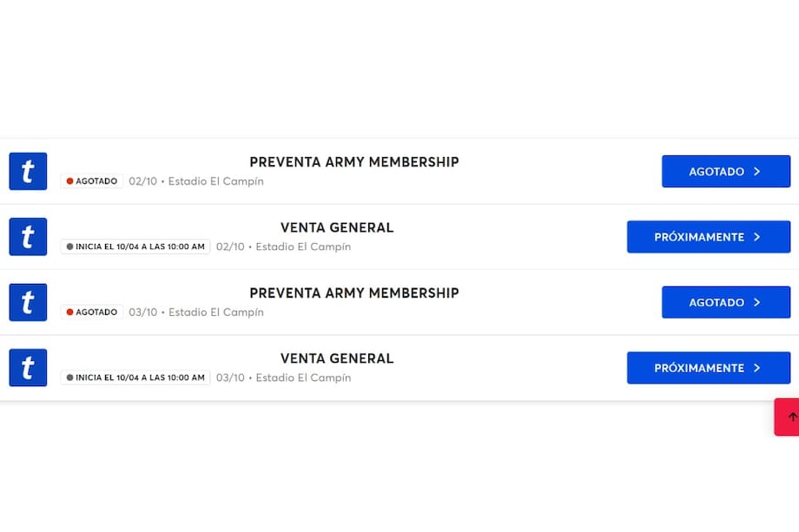The height and width of the screenshot is (532, 799).
Task: Click the AGOTADO button for the 03/10 preventa
Action: pyautogui.click(x=726, y=302)
